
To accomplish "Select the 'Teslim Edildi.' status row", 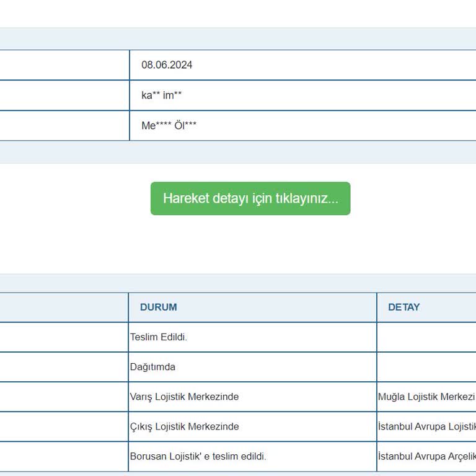I will click(159, 337).
